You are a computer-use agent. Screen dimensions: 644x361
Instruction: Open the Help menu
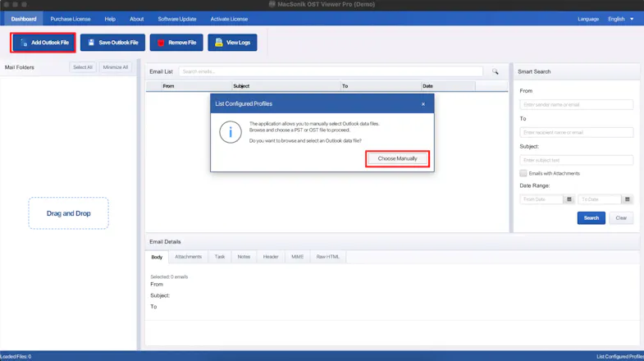pyautogui.click(x=110, y=19)
